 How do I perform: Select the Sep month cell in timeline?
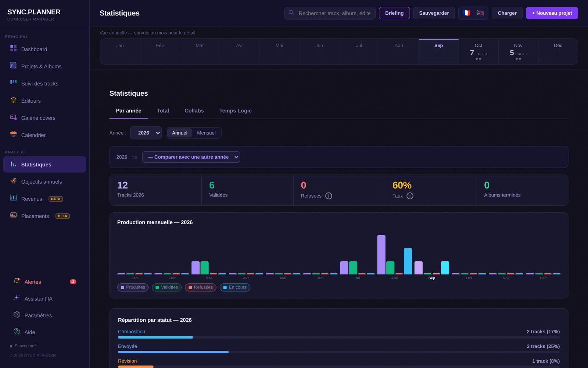coord(438,52)
